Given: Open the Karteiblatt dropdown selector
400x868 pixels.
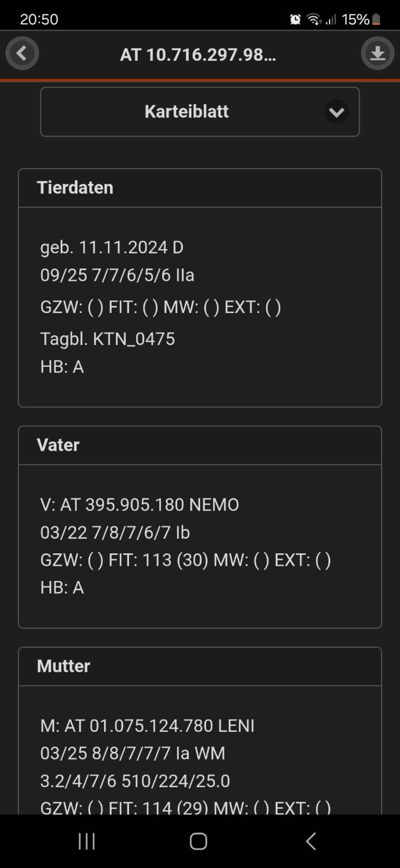Looking at the screenshot, I should click(200, 112).
